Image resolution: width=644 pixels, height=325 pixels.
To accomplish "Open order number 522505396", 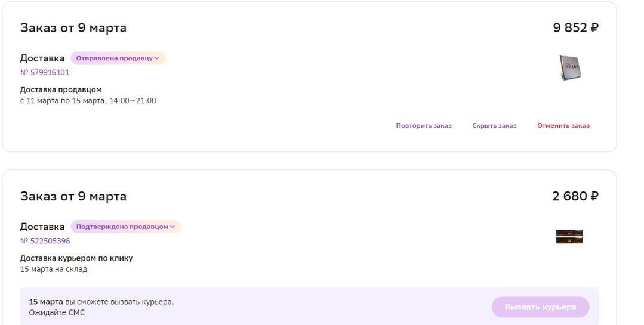I will [x=45, y=242].
